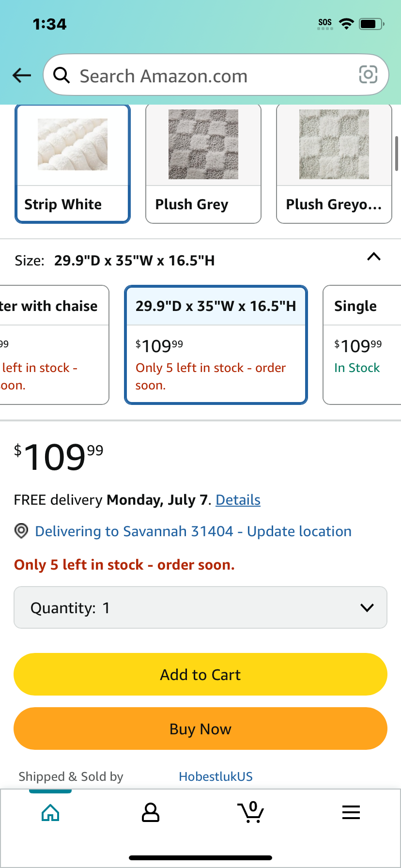Tap the delivery location pin icon

21,531
